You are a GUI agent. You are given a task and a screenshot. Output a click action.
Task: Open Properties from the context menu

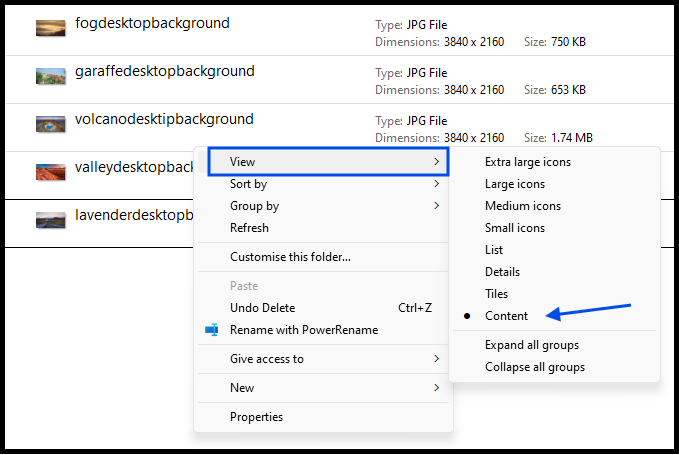point(256,417)
